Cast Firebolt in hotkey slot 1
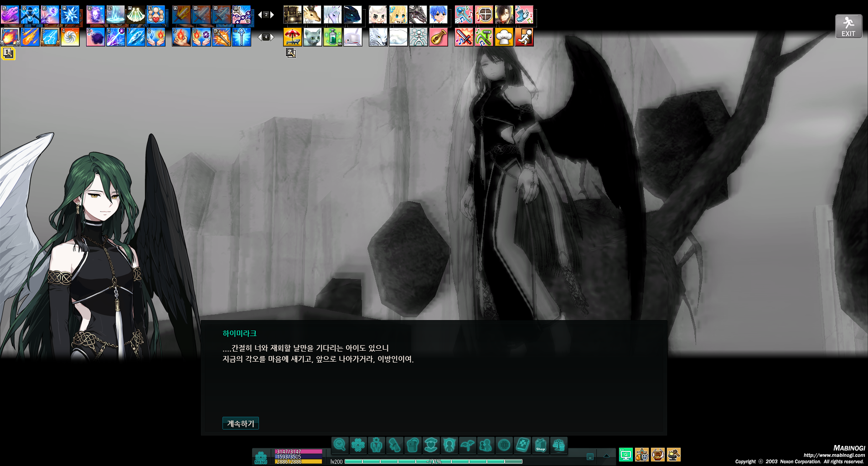This screenshot has width=868, height=466. coord(10,37)
